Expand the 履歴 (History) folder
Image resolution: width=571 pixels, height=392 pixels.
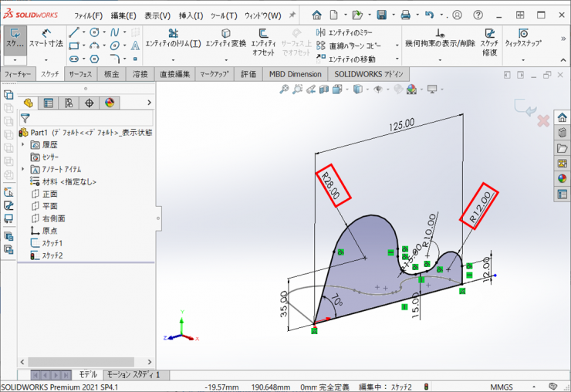(23, 144)
